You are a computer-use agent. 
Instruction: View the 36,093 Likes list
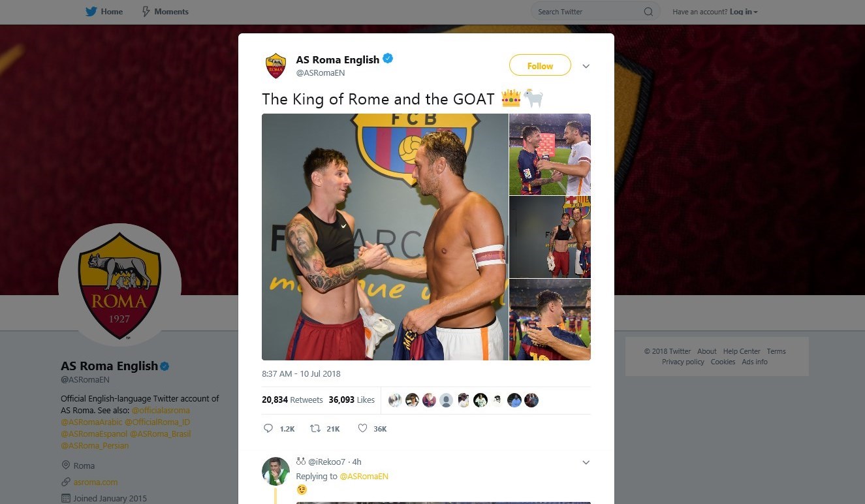click(351, 400)
